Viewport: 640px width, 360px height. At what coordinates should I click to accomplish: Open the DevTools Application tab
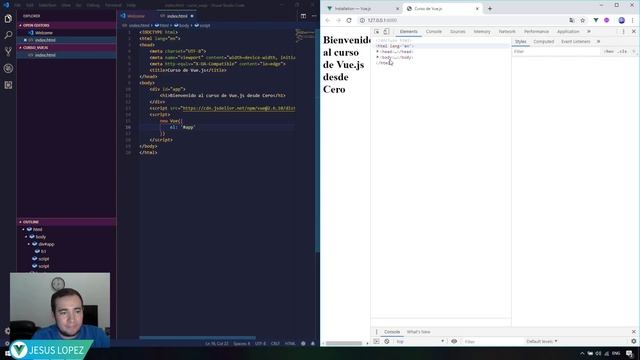(568, 31)
